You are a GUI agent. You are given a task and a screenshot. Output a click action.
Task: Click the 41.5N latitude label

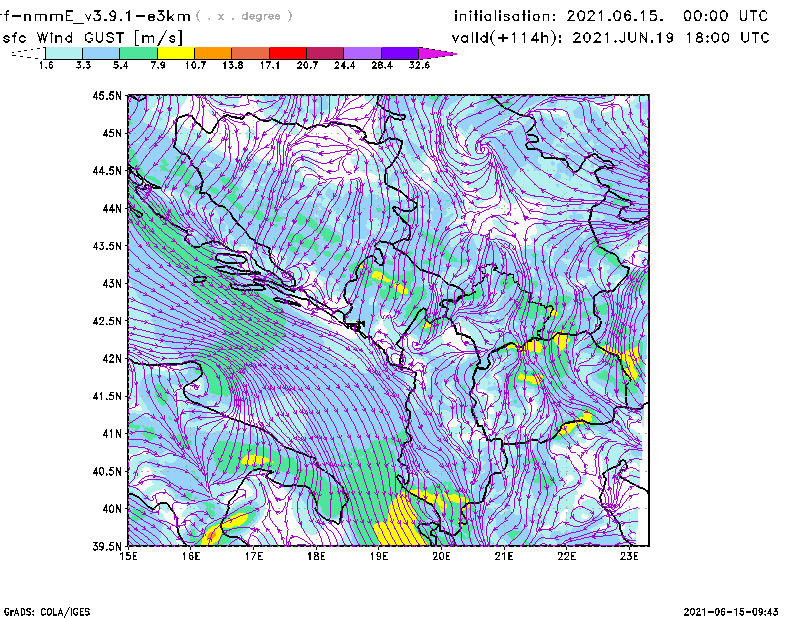point(107,396)
